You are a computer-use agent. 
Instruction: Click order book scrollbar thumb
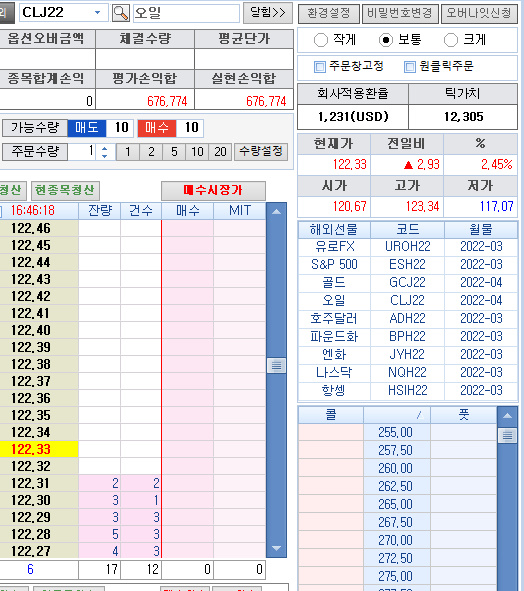(x=276, y=366)
